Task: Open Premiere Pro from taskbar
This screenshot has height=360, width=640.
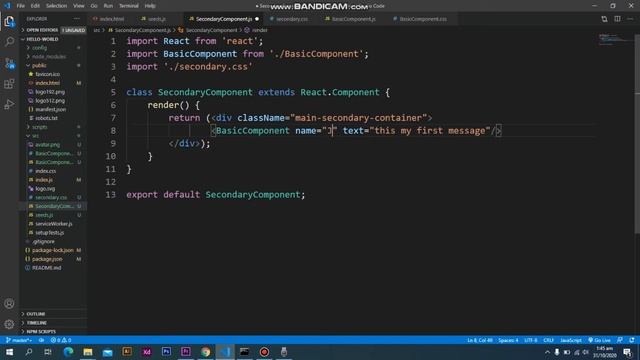Action: pyautogui.click(x=186, y=351)
